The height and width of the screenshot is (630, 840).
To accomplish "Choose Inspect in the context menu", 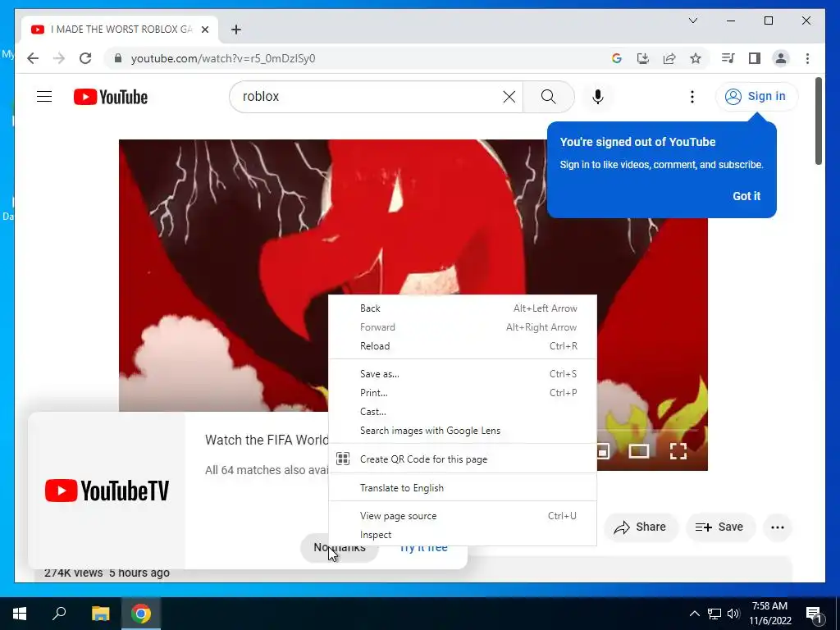I will (463, 535).
